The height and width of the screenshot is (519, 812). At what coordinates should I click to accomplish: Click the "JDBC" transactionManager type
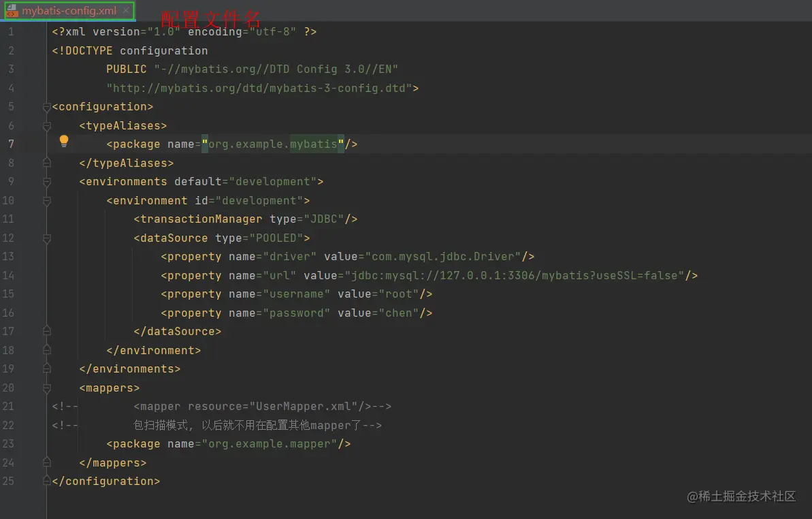(x=324, y=219)
